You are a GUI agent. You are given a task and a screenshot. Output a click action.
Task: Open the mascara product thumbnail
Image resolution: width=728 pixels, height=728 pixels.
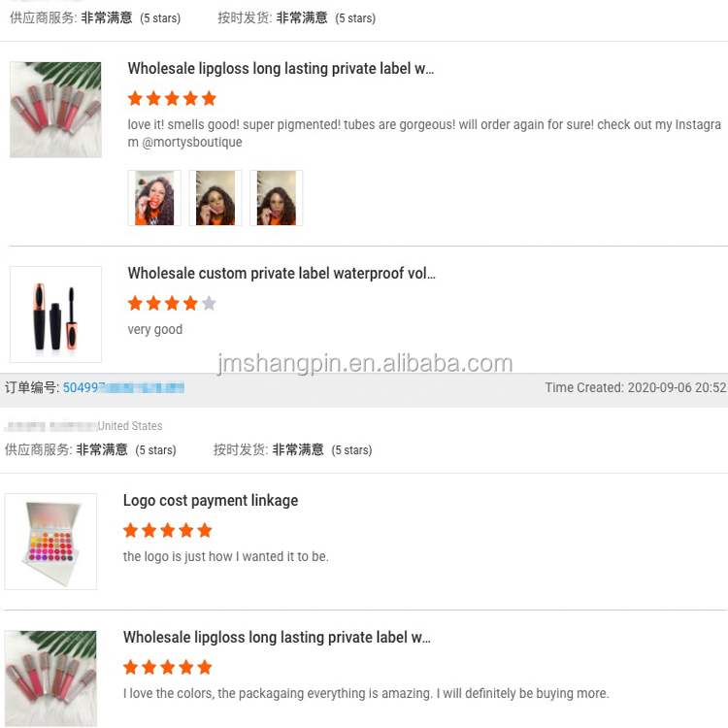pyautogui.click(x=55, y=314)
